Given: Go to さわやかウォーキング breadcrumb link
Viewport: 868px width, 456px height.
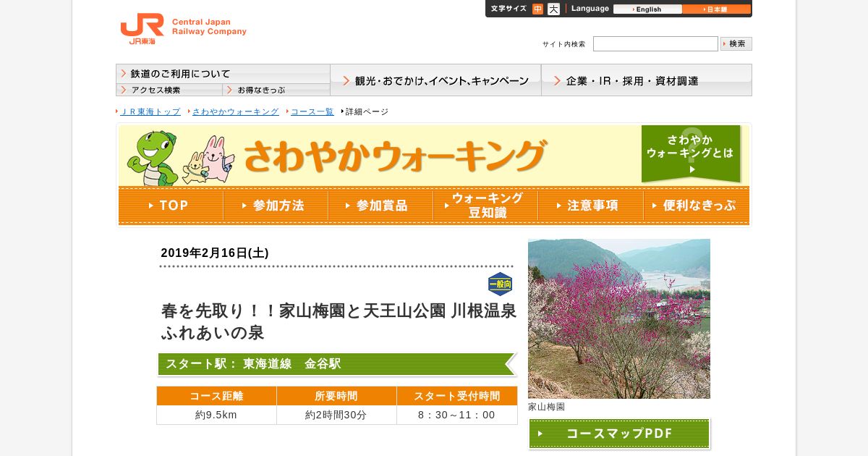Looking at the screenshot, I should [x=235, y=111].
